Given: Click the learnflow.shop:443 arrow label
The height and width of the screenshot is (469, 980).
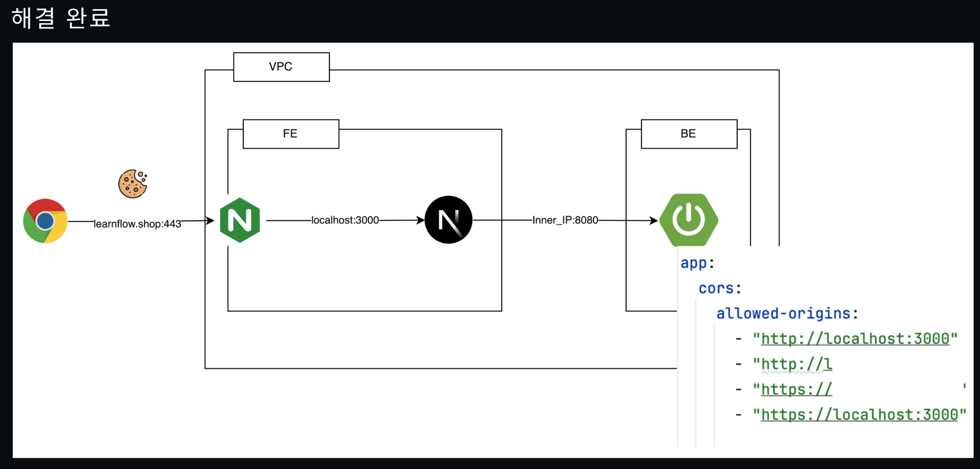Looking at the screenshot, I should pos(137,224).
